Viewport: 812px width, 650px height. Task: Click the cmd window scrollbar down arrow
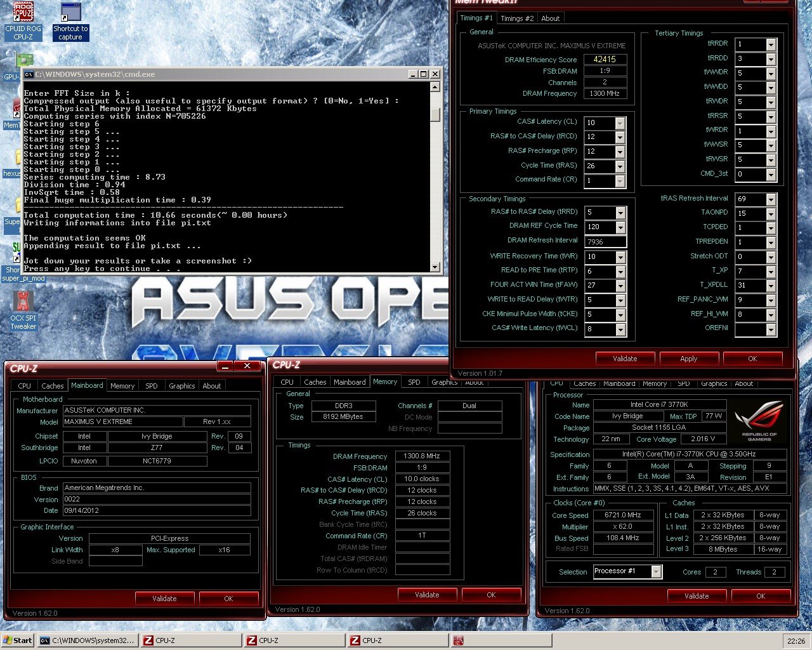(435, 267)
